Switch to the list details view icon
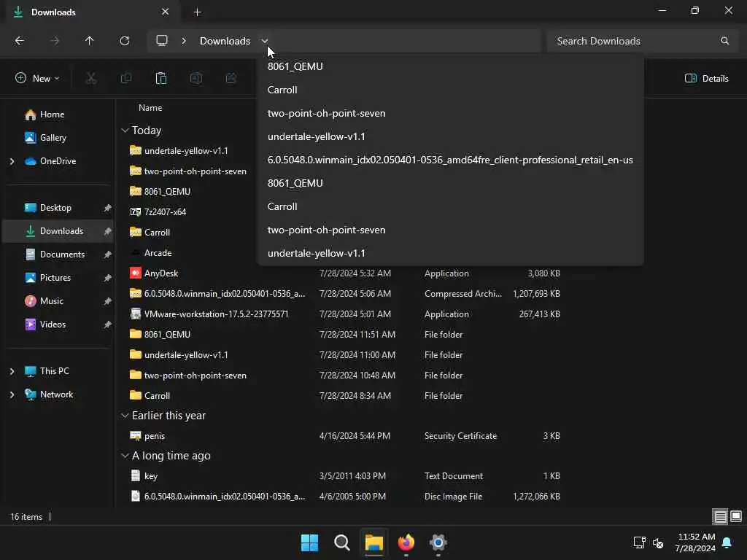 (720, 516)
